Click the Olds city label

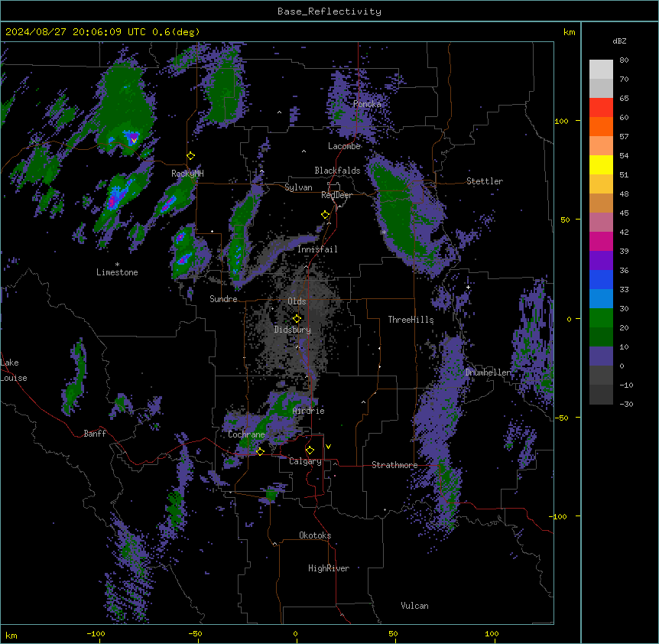coord(297,301)
